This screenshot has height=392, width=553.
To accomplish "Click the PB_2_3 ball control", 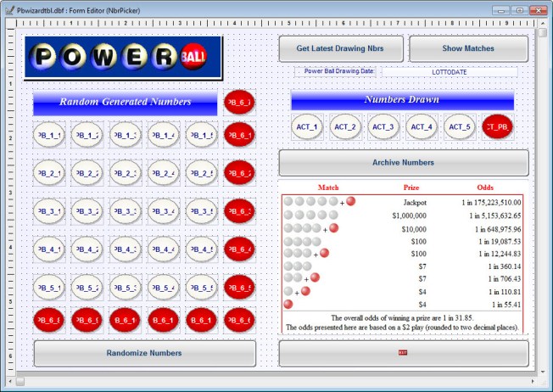I will click(x=126, y=173).
